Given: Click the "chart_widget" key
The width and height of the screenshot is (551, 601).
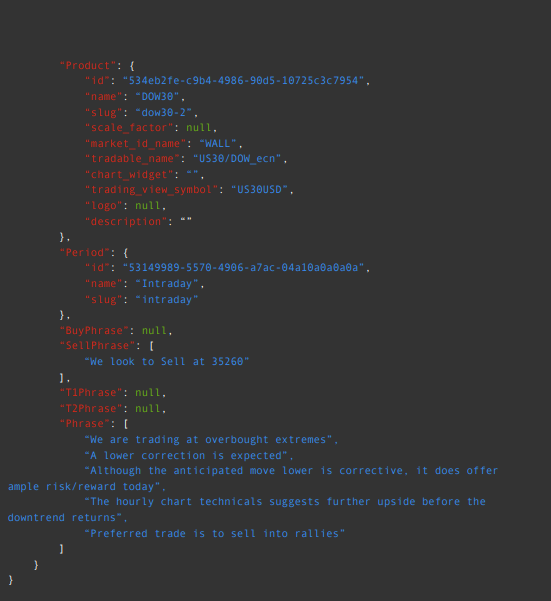Looking at the screenshot, I should click(129, 175).
